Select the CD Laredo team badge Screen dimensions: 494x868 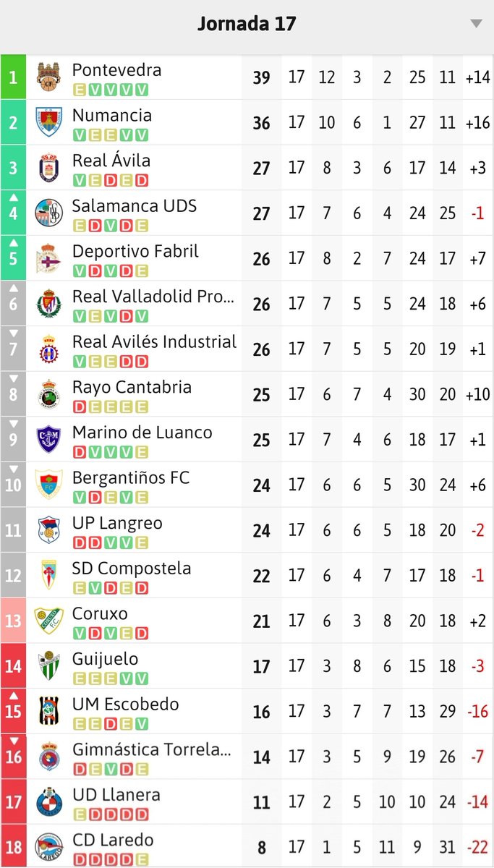coord(48,846)
